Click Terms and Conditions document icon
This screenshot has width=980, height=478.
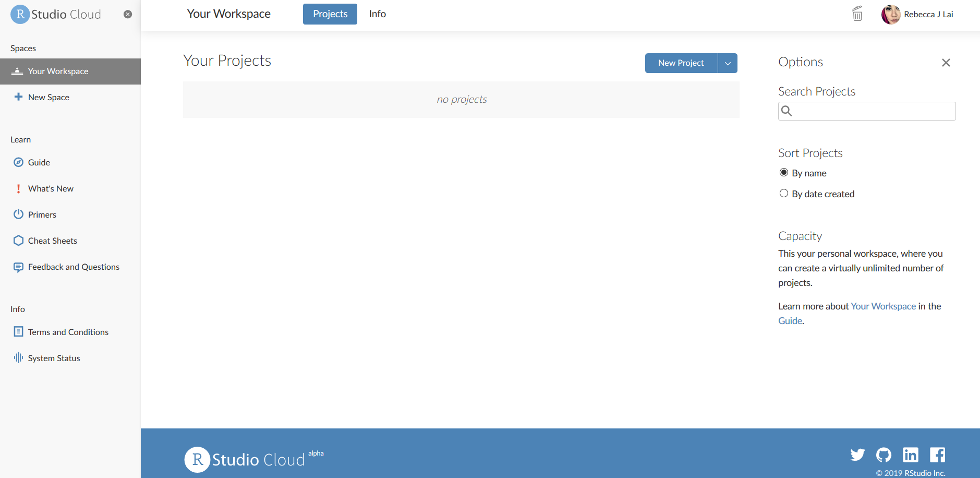click(x=18, y=332)
